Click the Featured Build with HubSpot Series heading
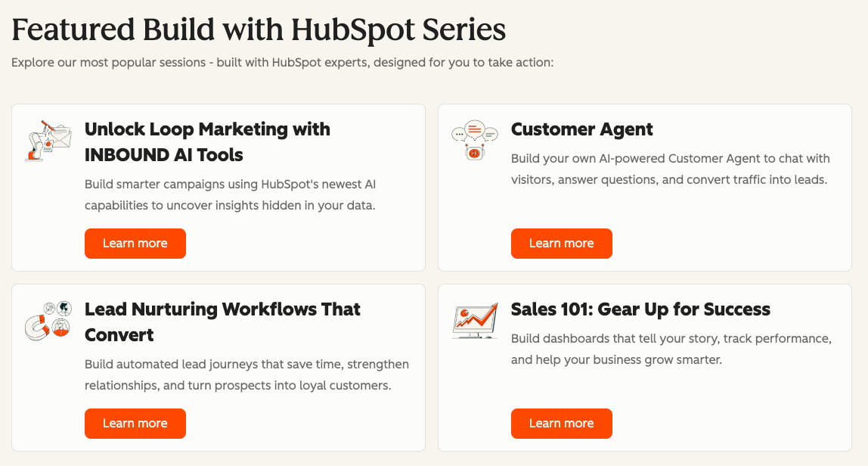Viewport: 868px width, 466px height. pyautogui.click(x=259, y=30)
